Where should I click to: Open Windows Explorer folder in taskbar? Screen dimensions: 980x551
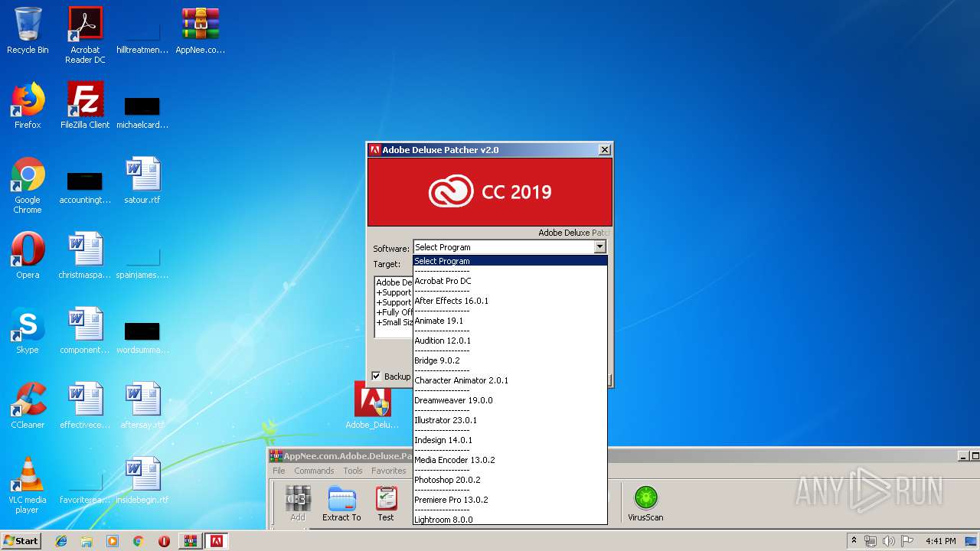coord(87,541)
